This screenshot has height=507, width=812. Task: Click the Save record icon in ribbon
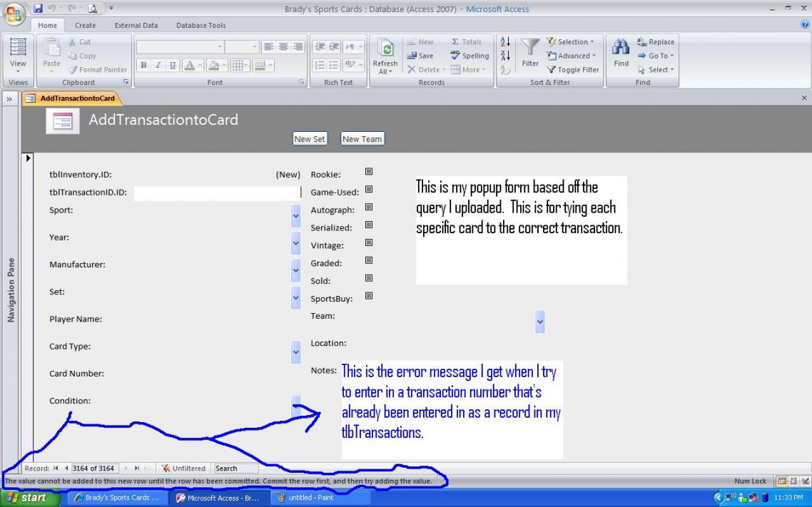(412, 56)
